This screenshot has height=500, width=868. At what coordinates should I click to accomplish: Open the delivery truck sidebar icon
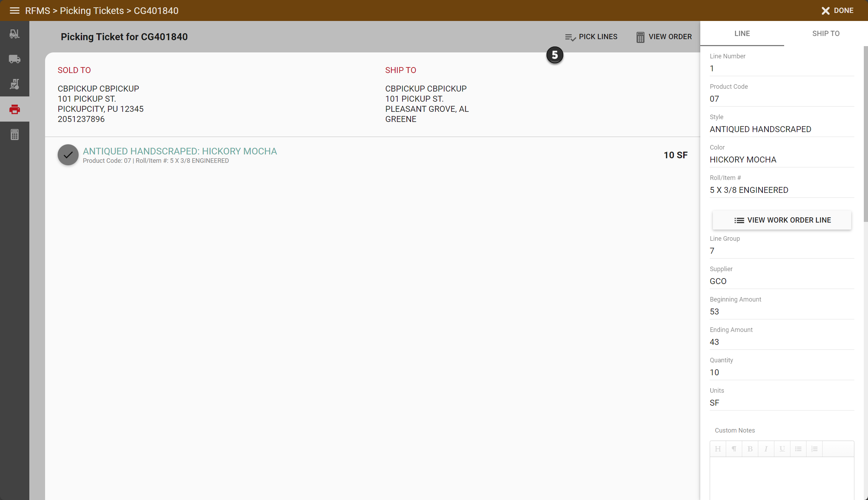[14, 59]
